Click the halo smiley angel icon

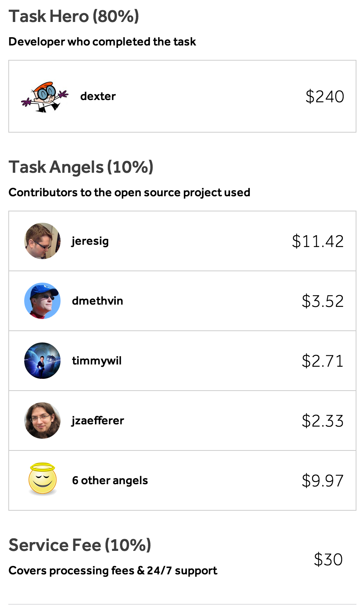tap(42, 480)
